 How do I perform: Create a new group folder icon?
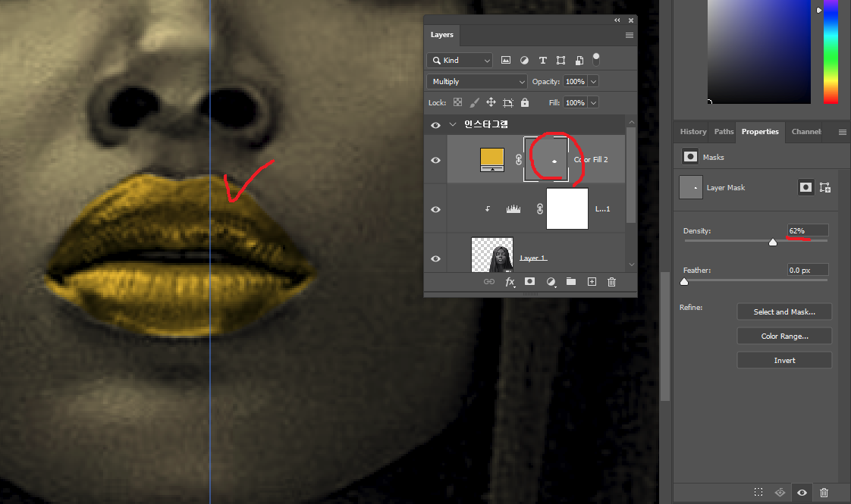[571, 281]
